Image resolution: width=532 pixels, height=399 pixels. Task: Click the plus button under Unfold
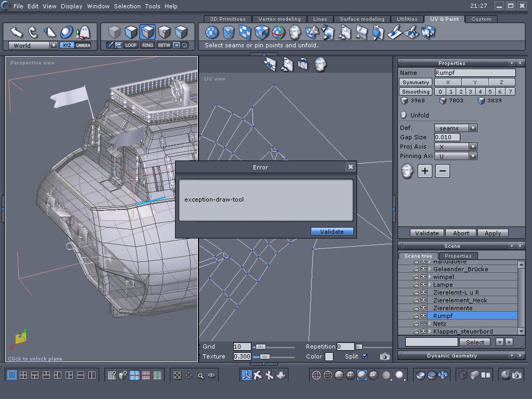425,171
